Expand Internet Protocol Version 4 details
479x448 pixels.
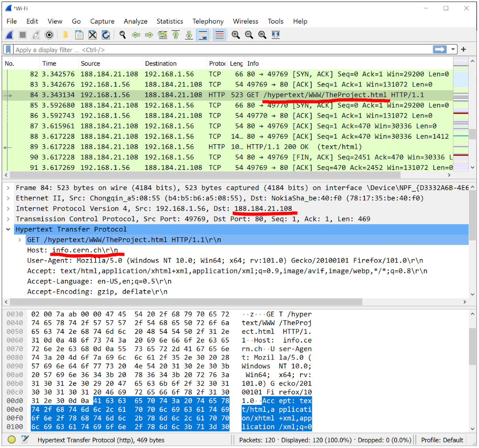click(x=8, y=208)
